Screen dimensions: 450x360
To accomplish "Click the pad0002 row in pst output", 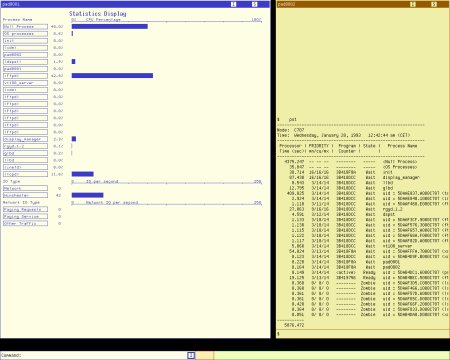I will (345, 267).
